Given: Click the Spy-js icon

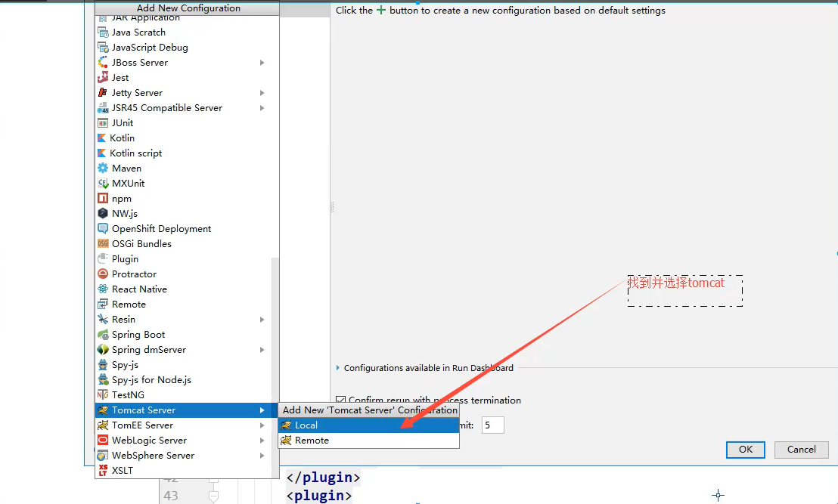Looking at the screenshot, I should tap(103, 365).
